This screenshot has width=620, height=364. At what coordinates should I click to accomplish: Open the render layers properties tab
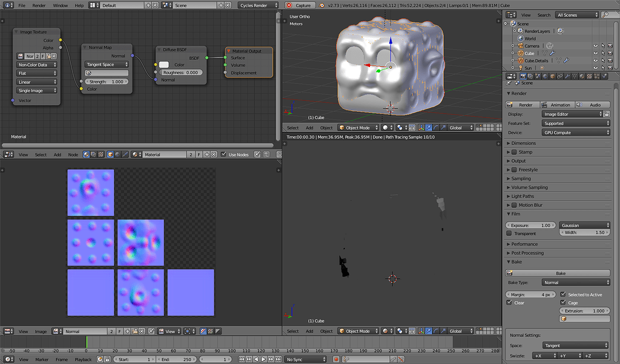click(x=530, y=76)
